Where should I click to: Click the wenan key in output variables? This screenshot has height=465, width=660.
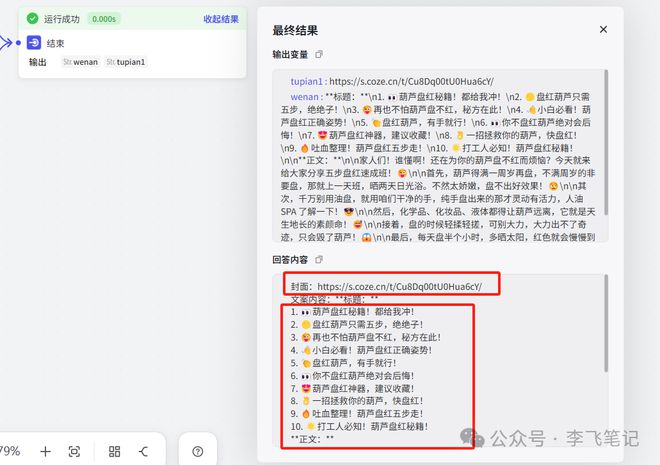click(306, 97)
